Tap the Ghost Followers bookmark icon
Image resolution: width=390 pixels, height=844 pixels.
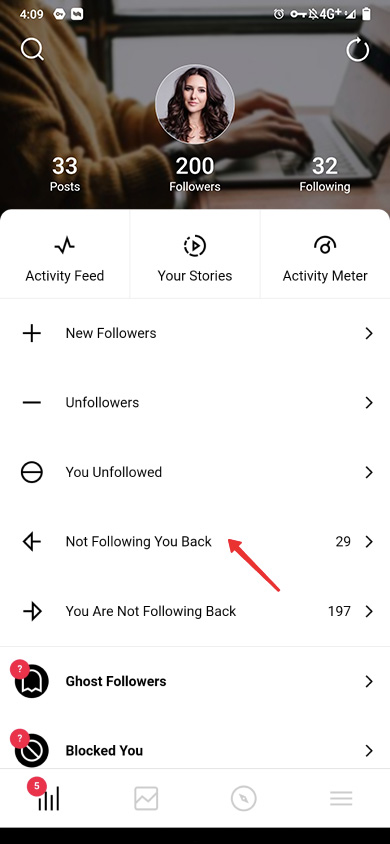tap(32, 681)
